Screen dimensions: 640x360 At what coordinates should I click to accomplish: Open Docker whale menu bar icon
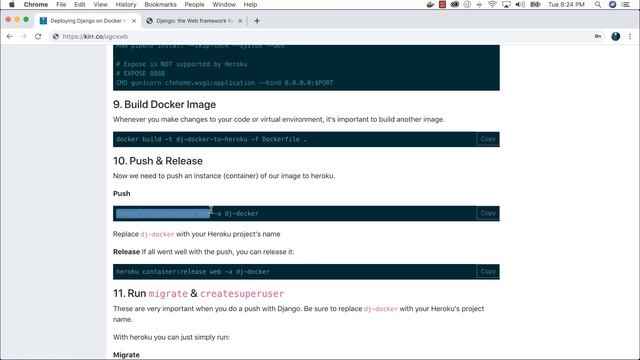point(430,4)
